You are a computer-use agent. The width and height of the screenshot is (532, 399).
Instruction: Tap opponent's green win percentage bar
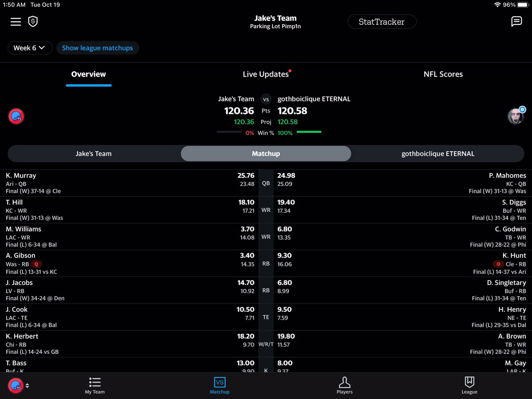pyautogui.click(x=309, y=132)
